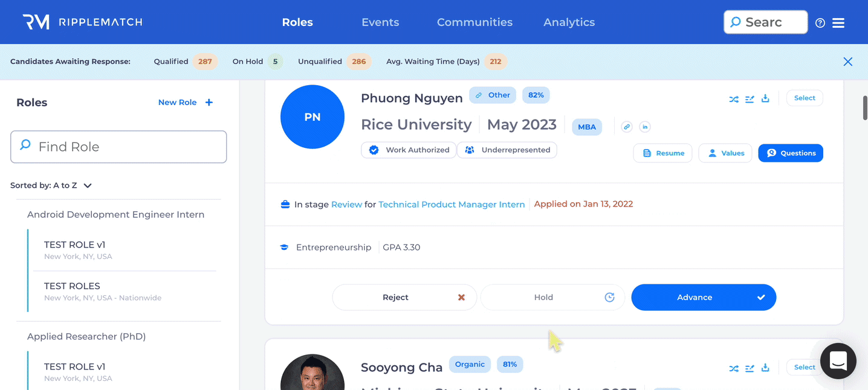Expand the Other source tag
The width and height of the screenshot is (868, 390).
[492, 95]
